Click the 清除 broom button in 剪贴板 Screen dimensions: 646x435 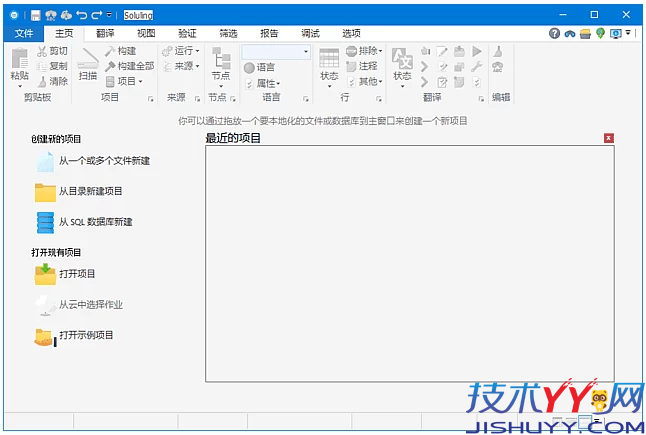pos(52,81)
